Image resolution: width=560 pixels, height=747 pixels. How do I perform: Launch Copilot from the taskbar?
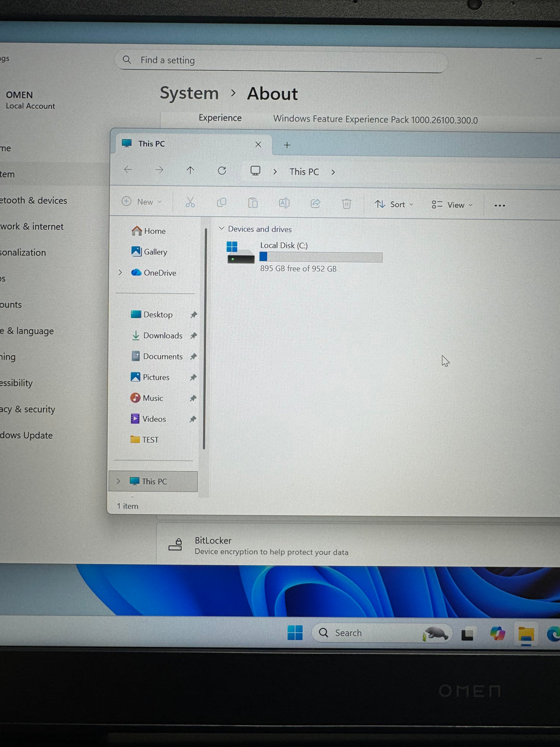(498, 634)
